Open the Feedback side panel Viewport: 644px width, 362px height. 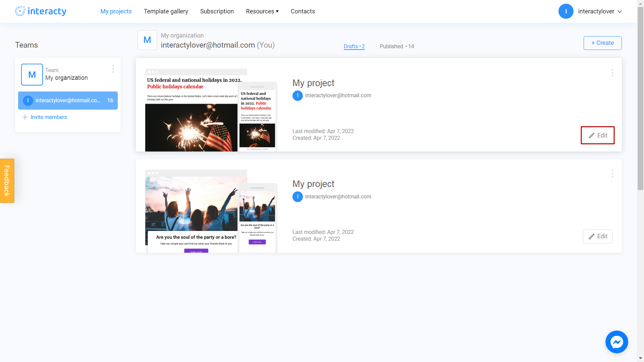(x=7, y=180)
